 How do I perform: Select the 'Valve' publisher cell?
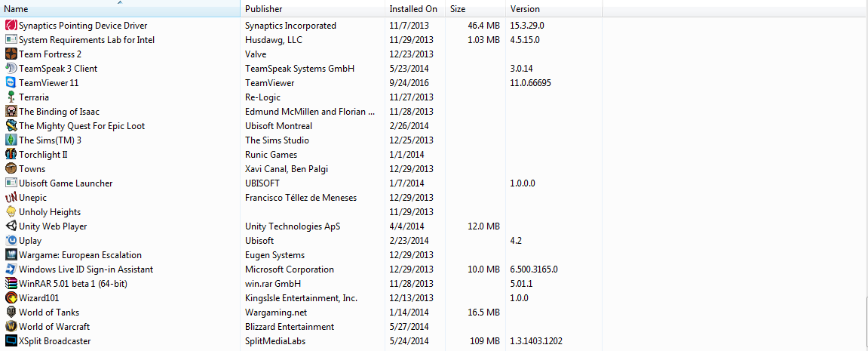(256, 54)
